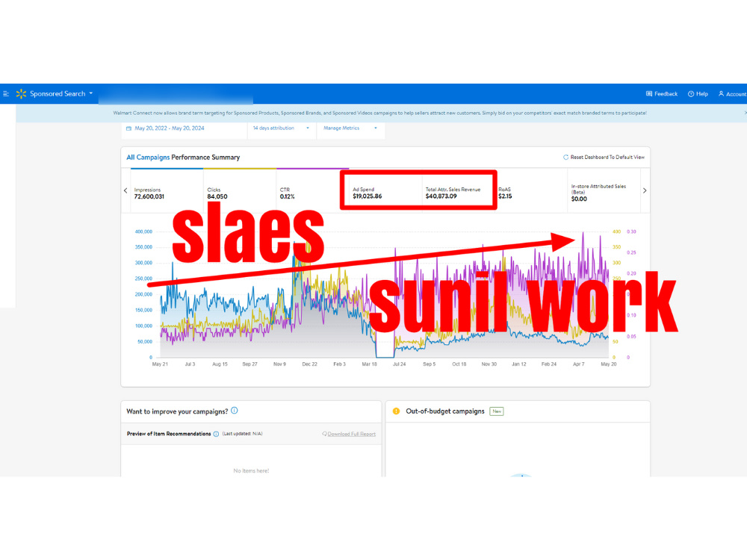
Task: Click the New badge
Action: pyautogui.click(x=497, y=411)
